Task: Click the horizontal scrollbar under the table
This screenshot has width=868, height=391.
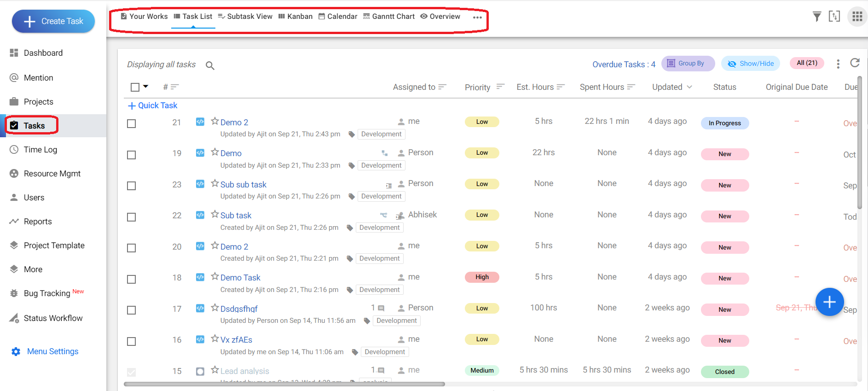Action: click(284, 384)
